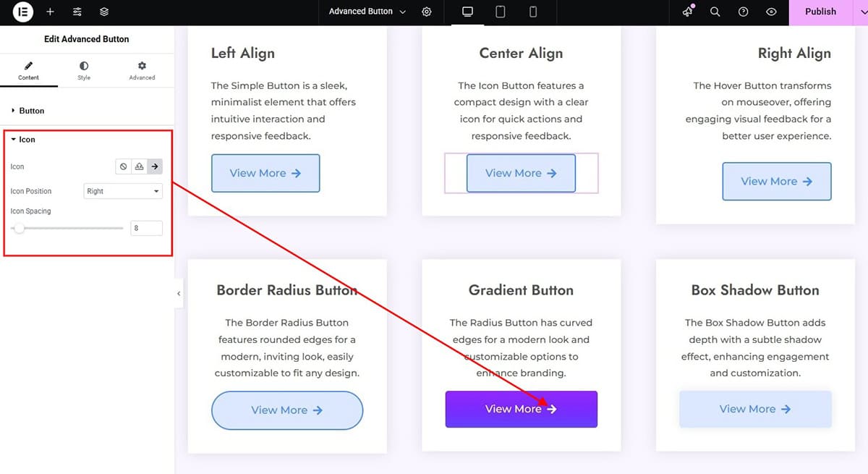Adjust the Icon Spacing slider handle

(x=20, y=229)
